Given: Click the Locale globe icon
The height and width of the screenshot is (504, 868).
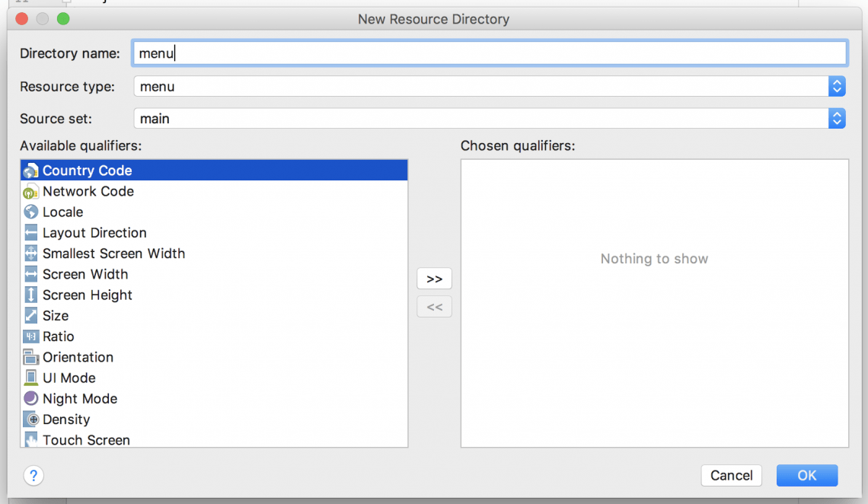Looking at the screenshot, I should coord(30,212).
